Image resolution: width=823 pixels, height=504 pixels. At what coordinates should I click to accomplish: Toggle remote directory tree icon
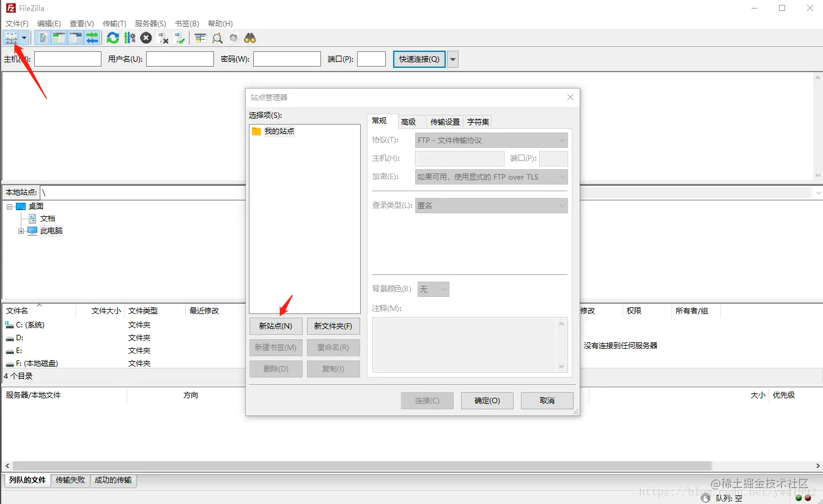[x=75, y=38]
